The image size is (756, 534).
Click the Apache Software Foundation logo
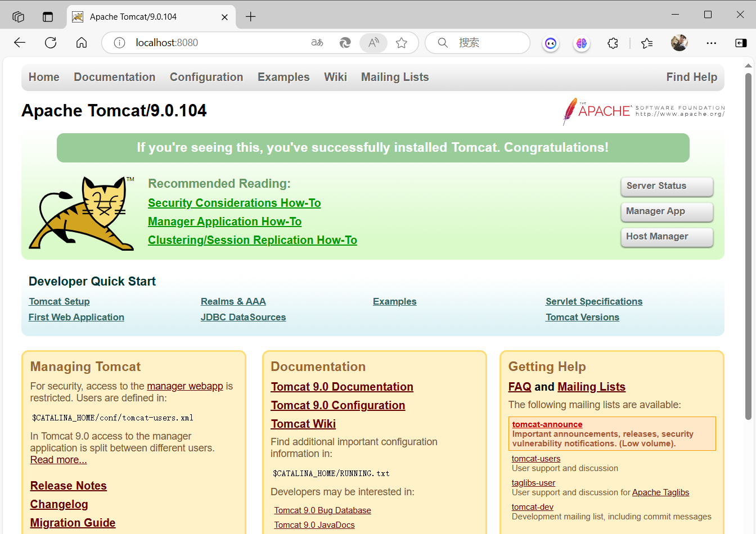pyautogui.click(x=643, y=111)
